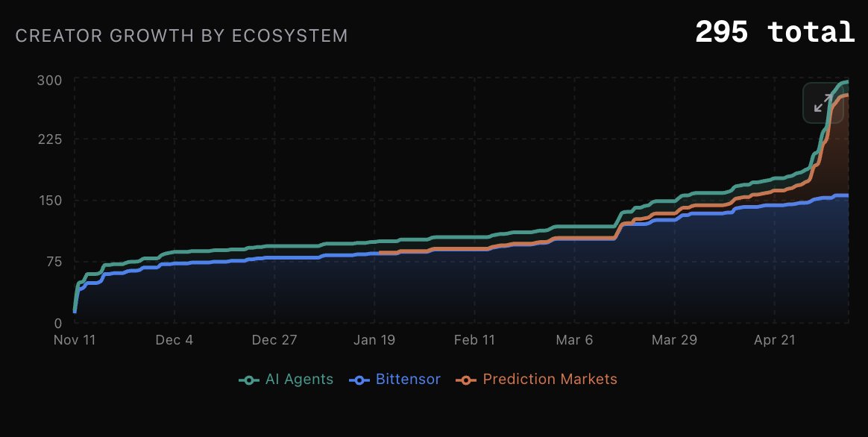Viewport: 868px width, 437px height.
Task: Click the Mar 29 axis label
Action: click(674, 340)
